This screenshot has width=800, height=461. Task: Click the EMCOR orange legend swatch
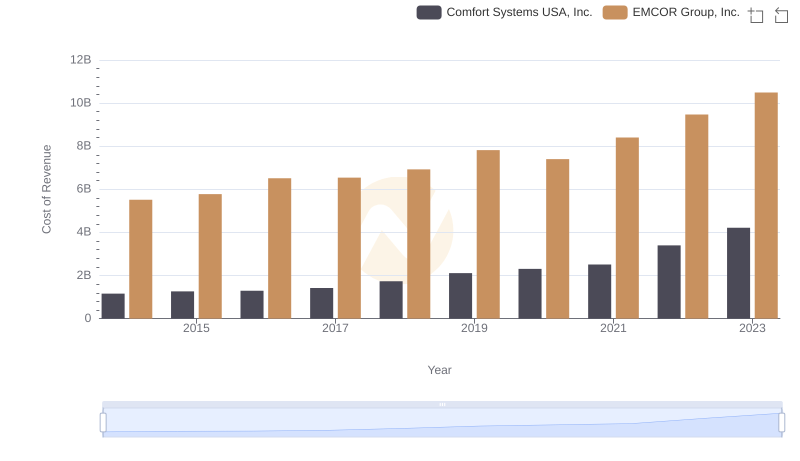615,12
